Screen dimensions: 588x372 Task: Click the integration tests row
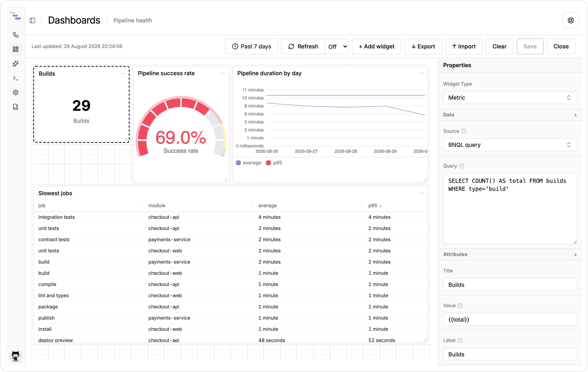pyautogui.click(x=231, y=217)
